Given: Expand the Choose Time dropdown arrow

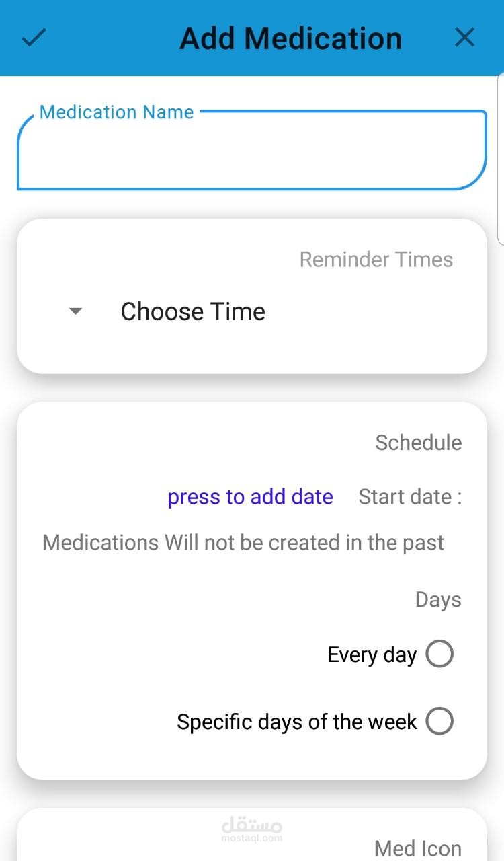Looking at the screenshot, I should (x=76, y=311).
